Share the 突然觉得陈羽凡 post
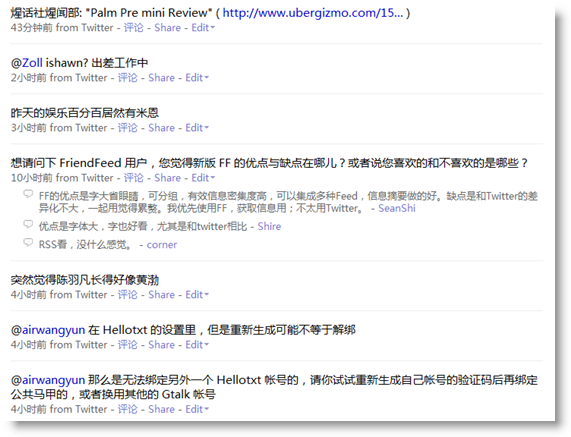This screenshot has width=571, height=437. [161, 295]
